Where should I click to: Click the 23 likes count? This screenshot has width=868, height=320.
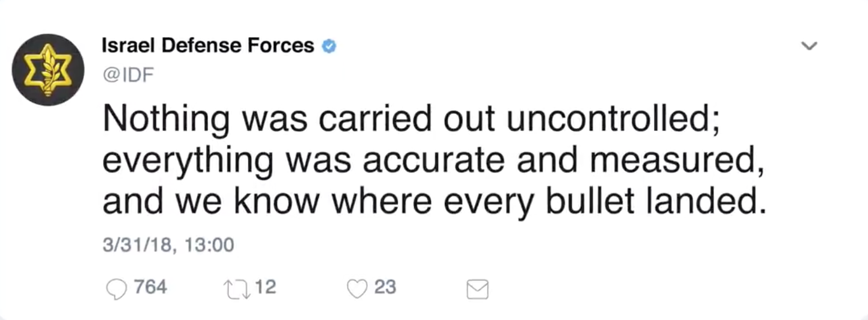coord(385,288)
